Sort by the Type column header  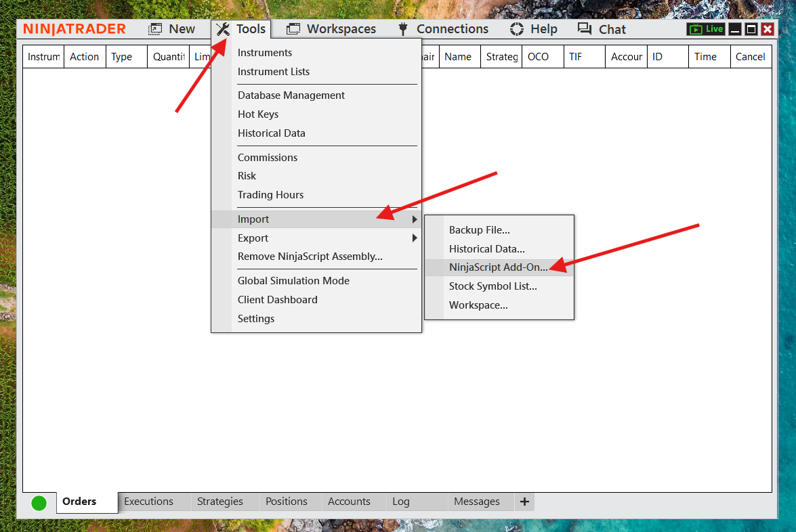(x=127, y=57)
